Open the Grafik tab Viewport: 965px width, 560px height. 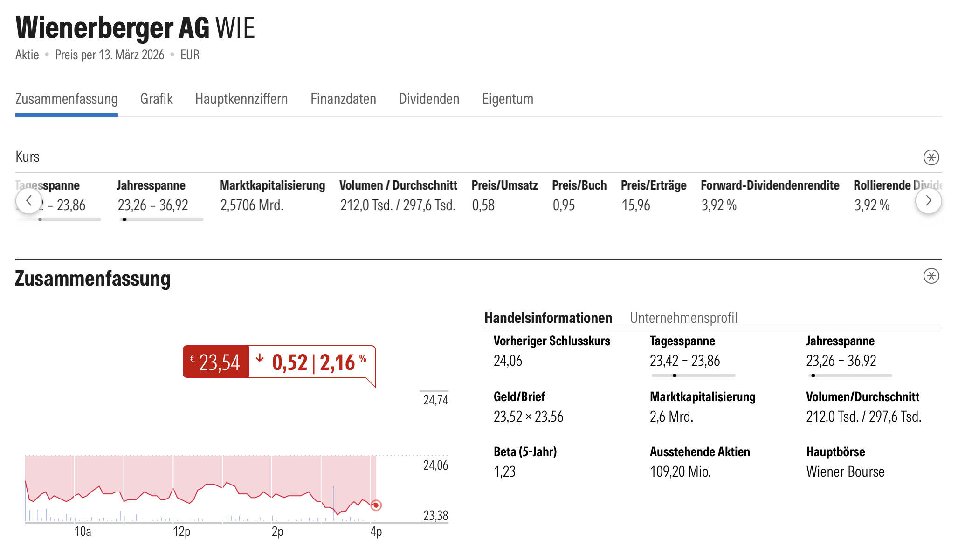click(156, 99)
